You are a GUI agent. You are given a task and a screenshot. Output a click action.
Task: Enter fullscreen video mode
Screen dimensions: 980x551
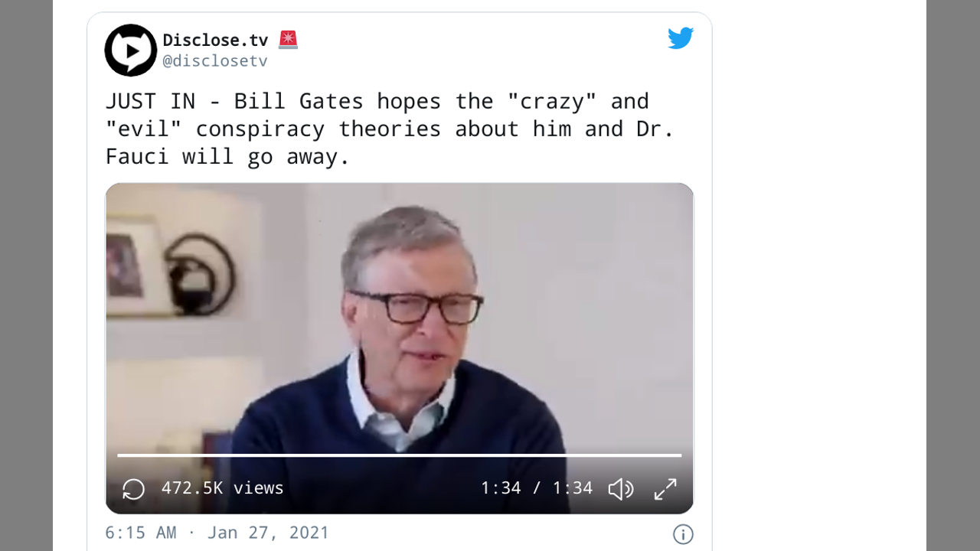pos(665,488)
